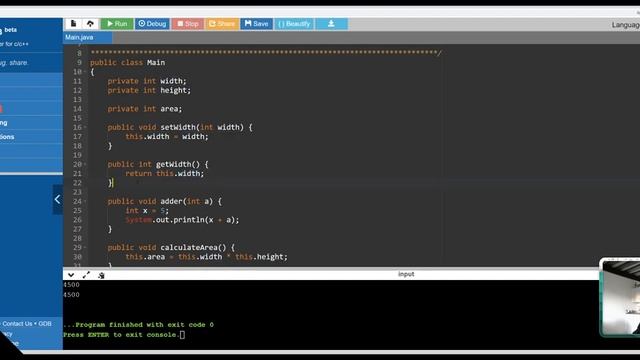640x360 pixels.
Task: Fold the adder method at line 24
Action: click(85, 201)
